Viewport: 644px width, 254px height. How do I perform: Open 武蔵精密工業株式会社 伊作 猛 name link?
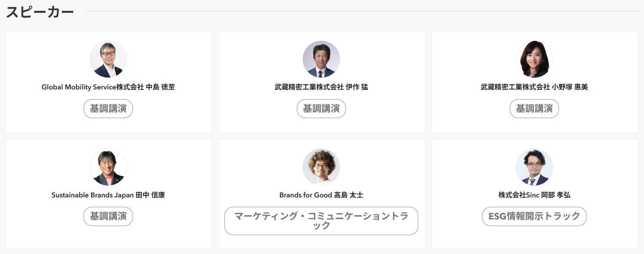click(x=321, y=87)
